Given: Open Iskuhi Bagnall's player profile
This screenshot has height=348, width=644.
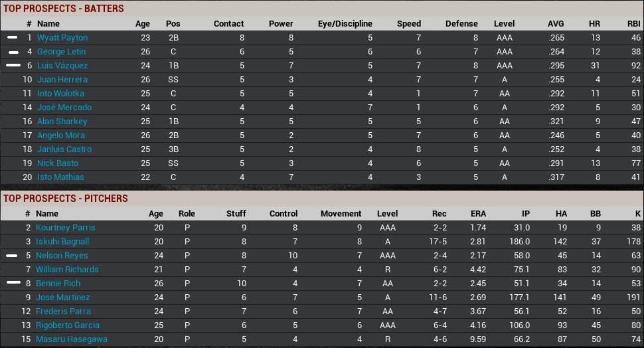Looking at the screenshot, I should (62, 242).
